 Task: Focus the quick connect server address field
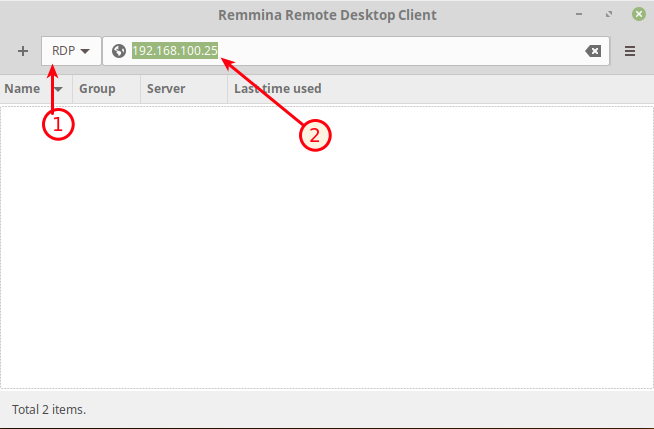356,51
